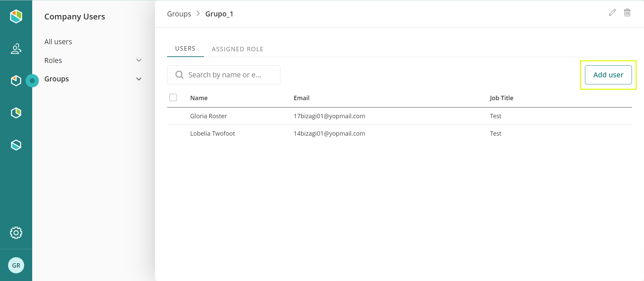Delete group with trash icon
644x281 pixels.
click(627, 13)
